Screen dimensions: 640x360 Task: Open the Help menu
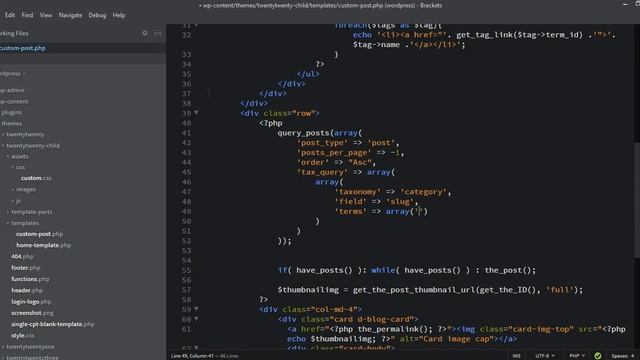tap(119, 15)
